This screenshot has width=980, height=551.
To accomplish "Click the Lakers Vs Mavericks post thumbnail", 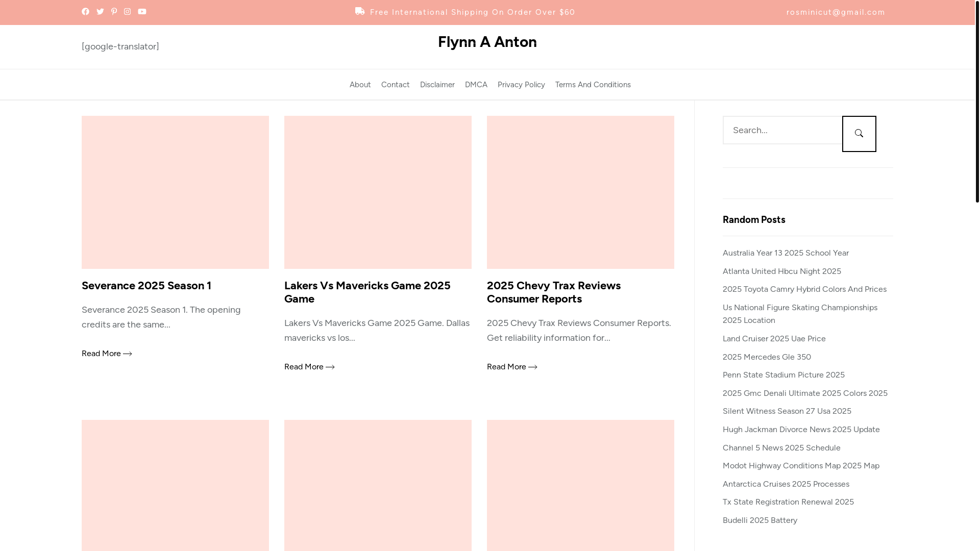I will pos(378,192).
